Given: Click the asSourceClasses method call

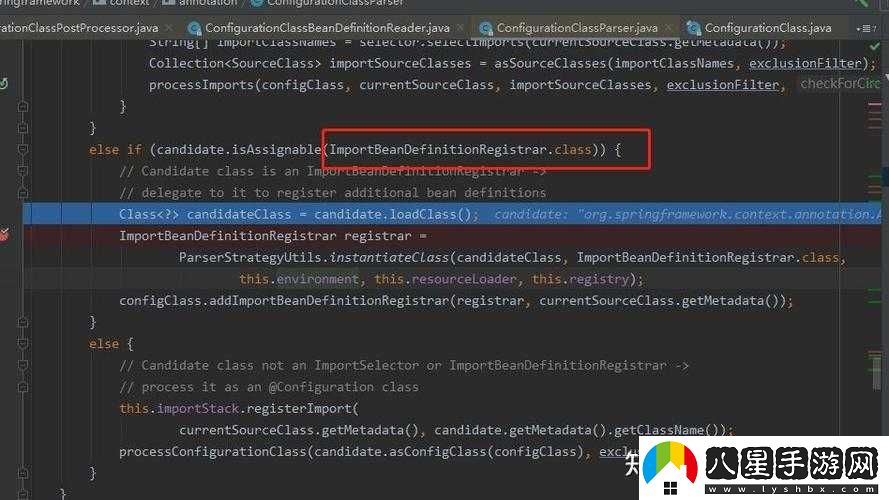Looking at the screenshot, I should click(x=550, y=63).
